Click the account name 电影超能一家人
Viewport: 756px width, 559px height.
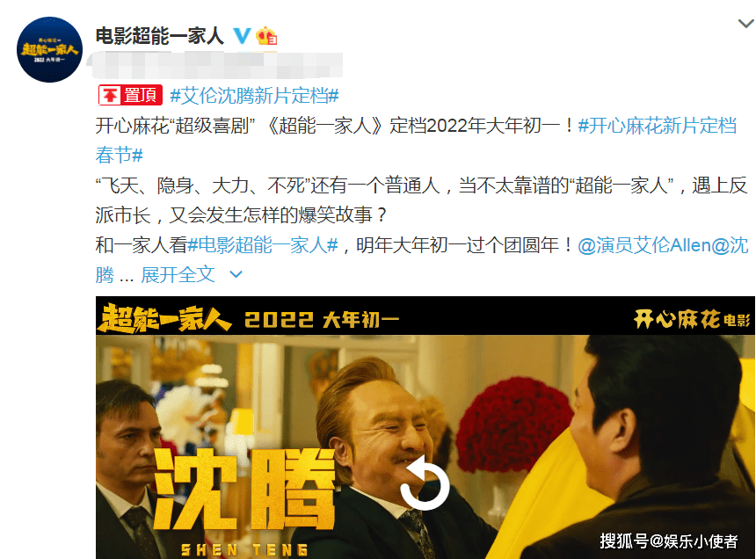click(160, 36)
